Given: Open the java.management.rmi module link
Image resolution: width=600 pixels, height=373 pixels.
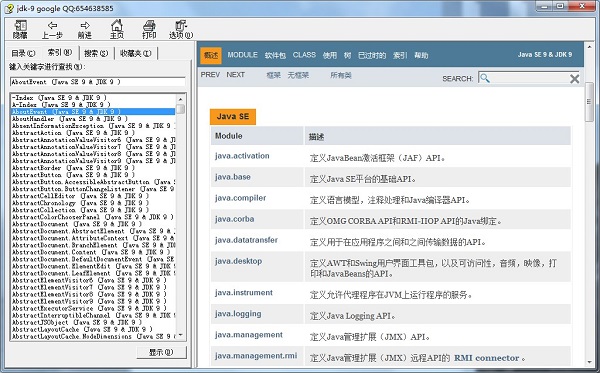Looking at the screenshot, I should tap(256, 356).
